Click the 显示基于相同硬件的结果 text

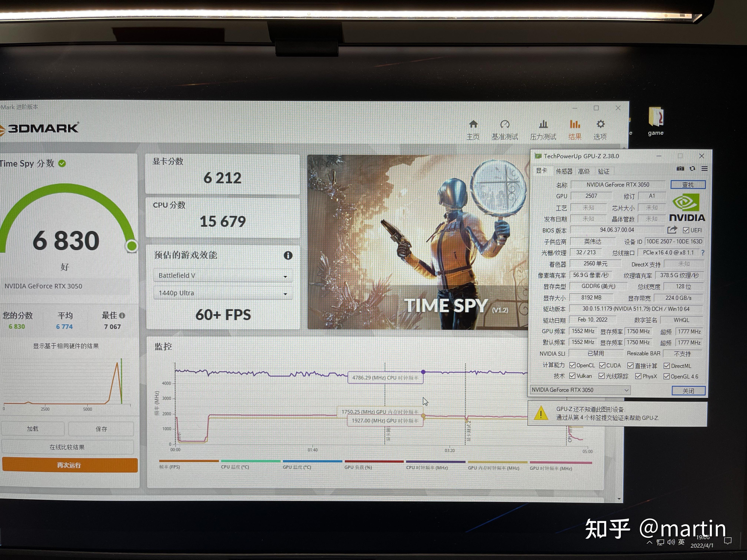tap(66, 346)
